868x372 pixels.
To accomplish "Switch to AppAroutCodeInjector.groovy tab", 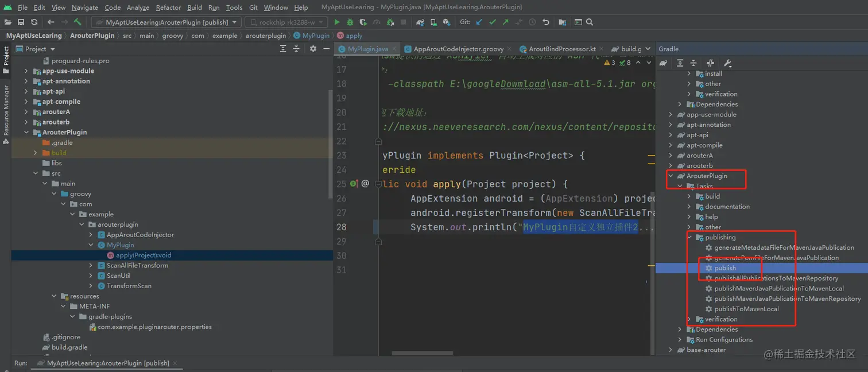I will [458, 49].
